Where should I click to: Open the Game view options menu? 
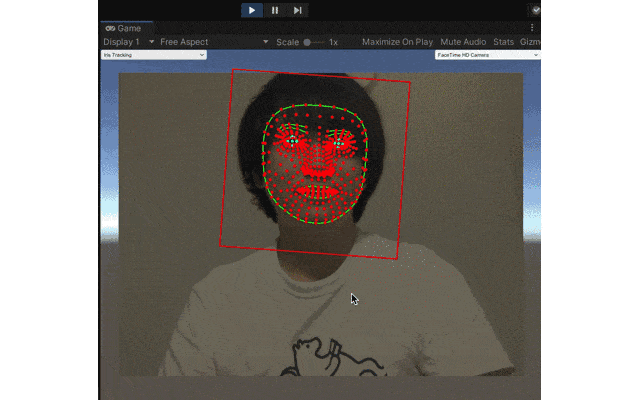pyautogui.click(x=532, y=27)
